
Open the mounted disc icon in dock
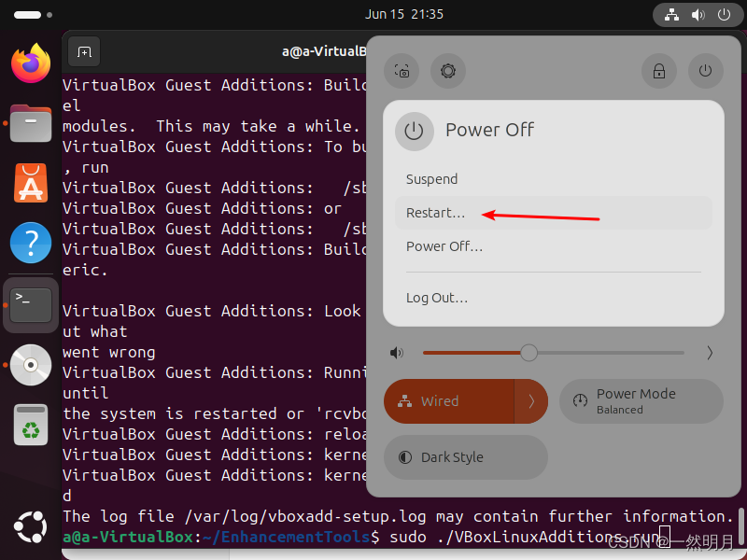[x=31, y=365]
